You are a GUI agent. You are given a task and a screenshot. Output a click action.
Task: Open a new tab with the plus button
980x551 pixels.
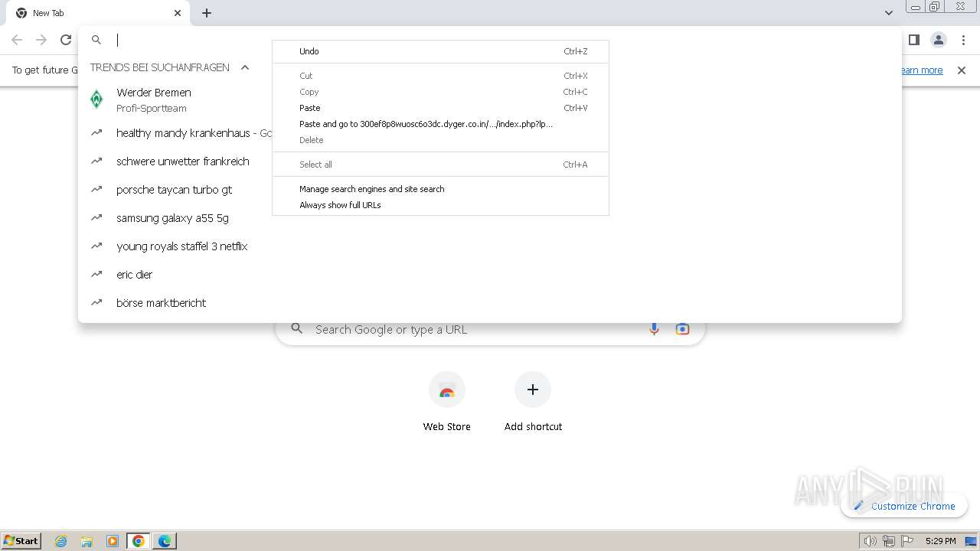pos(207,13)
